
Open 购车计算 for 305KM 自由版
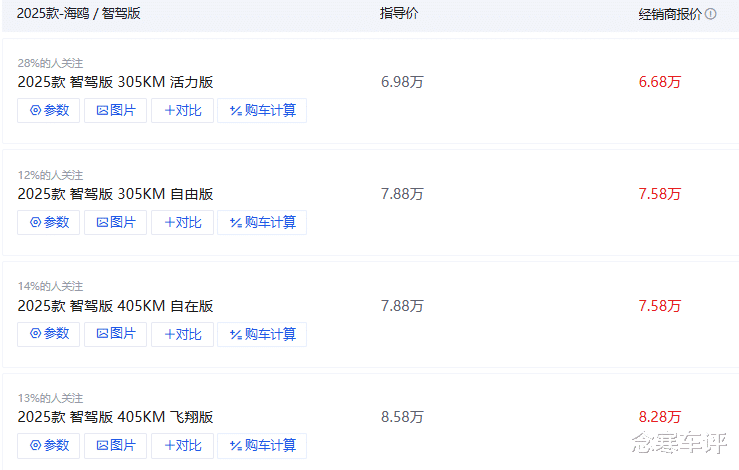(262, 222)
